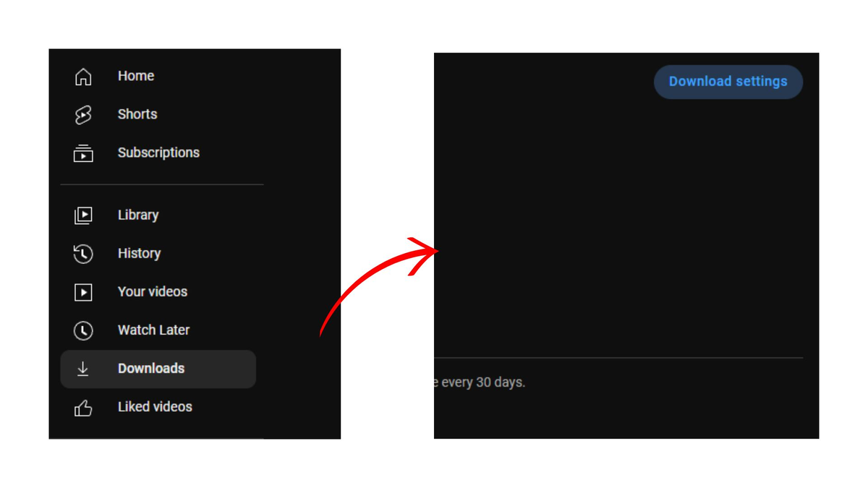Open the Library icon in sidebar

[x=83, y=215]
